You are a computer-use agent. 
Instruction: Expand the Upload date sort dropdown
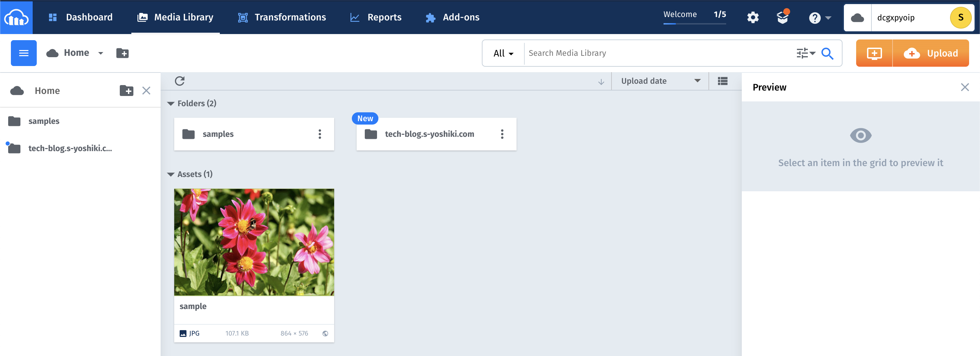(660, 81)
